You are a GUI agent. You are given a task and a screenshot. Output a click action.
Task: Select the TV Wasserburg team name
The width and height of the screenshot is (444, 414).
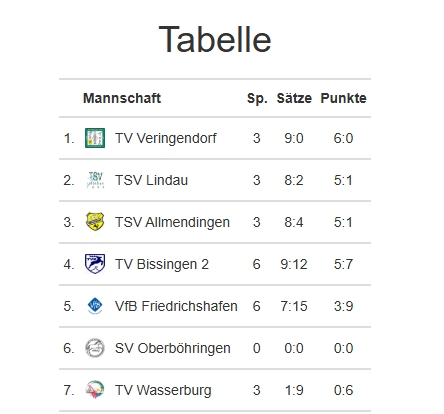click(163, 390)
